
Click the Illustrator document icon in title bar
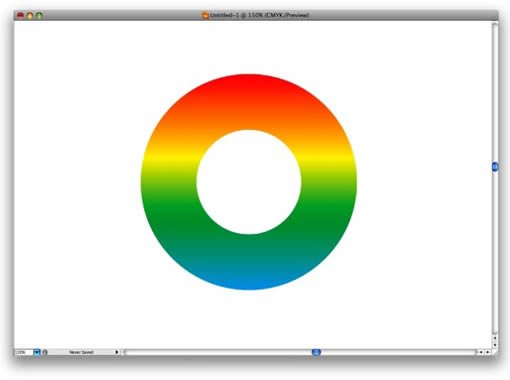[205, 15]
